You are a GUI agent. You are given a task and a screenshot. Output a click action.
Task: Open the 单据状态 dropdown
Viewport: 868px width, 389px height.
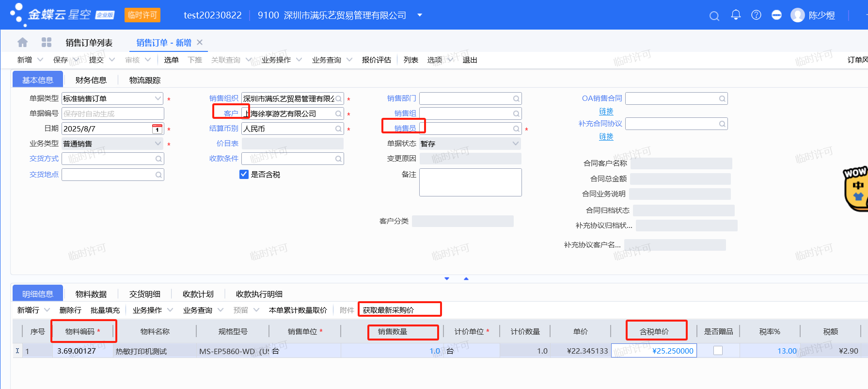coord(515,144)
